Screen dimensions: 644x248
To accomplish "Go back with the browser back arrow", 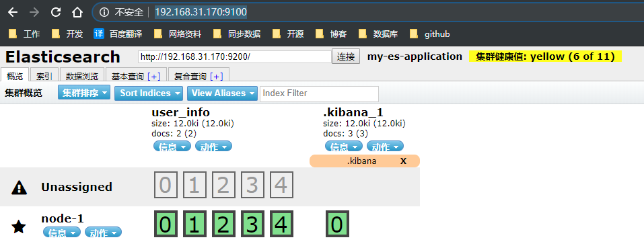I will point(13,12).
